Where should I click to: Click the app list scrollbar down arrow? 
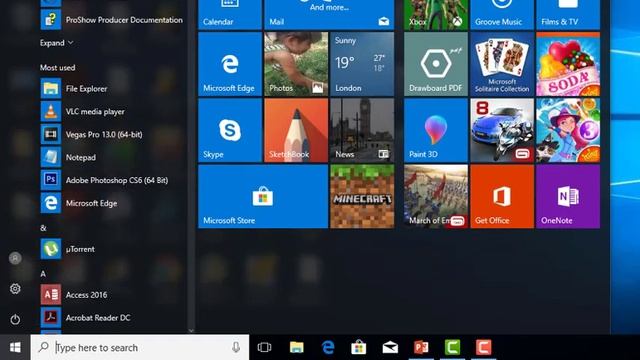click(x=191, y=331)
